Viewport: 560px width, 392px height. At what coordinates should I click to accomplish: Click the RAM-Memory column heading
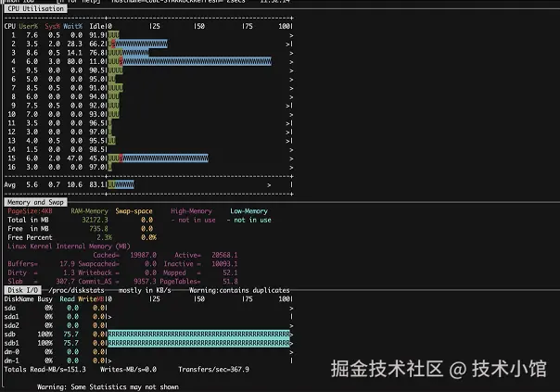89,211
